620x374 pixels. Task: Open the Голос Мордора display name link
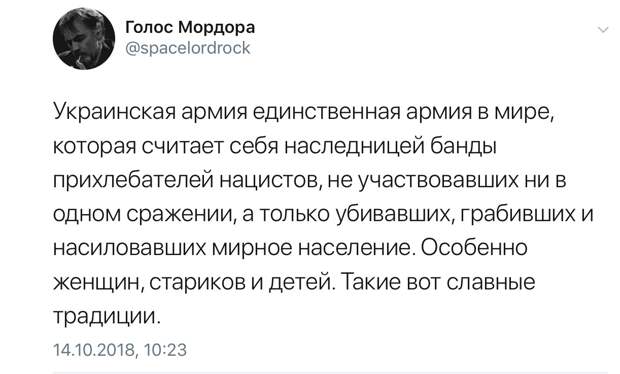coord(190,28)
